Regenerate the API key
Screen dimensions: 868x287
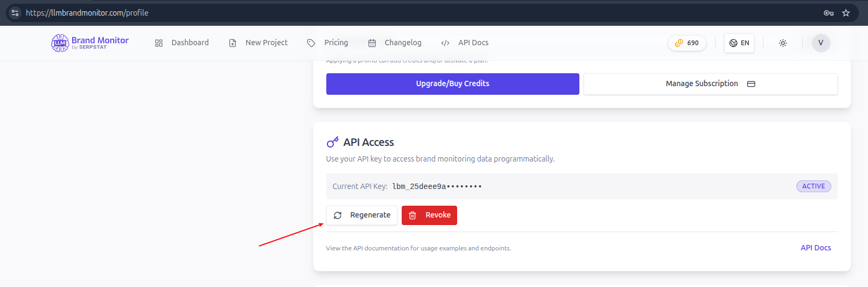[x=362, y=215]
